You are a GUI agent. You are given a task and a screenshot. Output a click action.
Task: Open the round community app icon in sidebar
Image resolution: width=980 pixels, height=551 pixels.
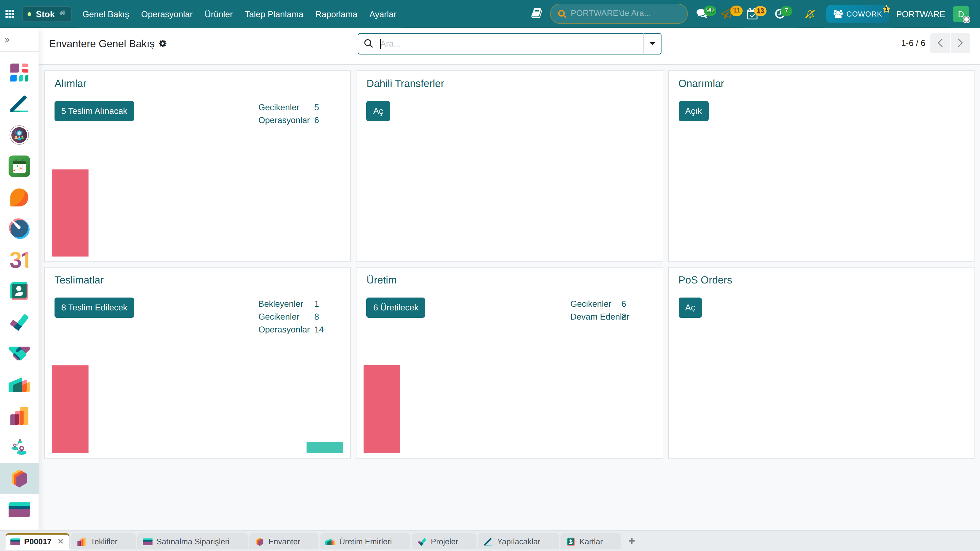pyautogui.click(x=19, y=135)
